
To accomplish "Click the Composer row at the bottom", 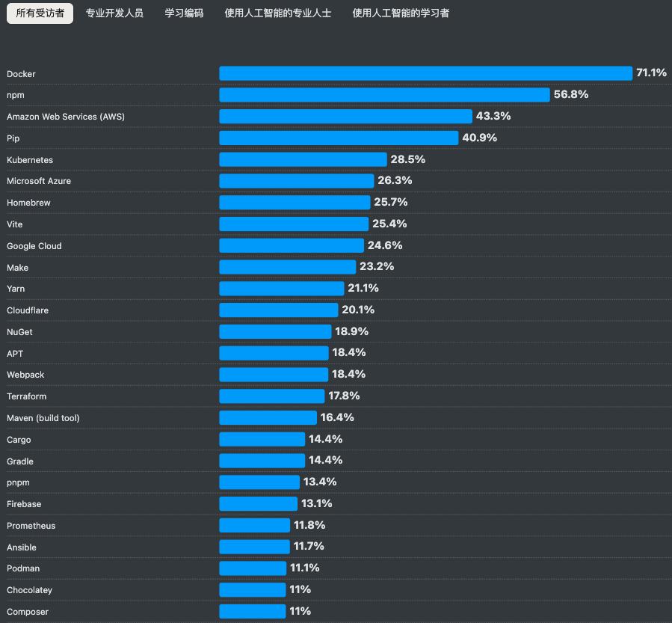I will coord(28,611).
